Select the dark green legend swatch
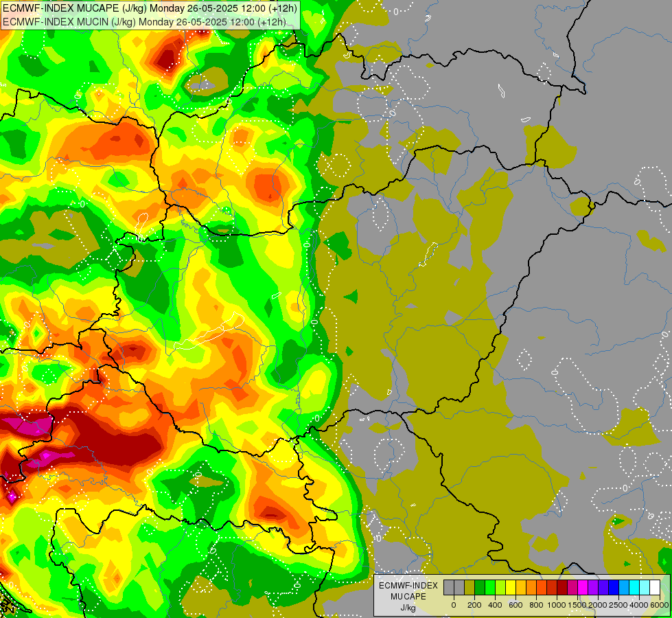Image resolution: width=672 pixels, height=618 pixels. coord(480,587)
